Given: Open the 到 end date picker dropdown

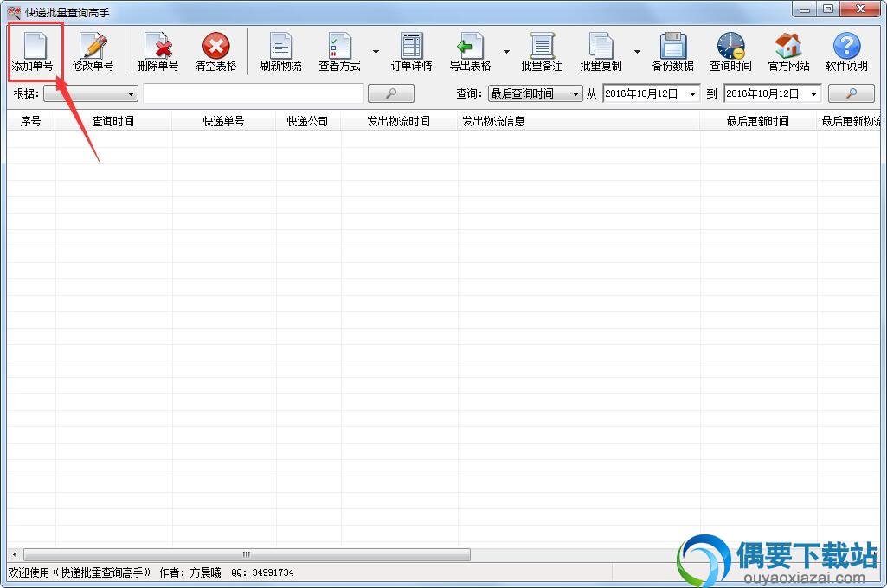Looking at the screenshot, I should (x=813, y=94).
